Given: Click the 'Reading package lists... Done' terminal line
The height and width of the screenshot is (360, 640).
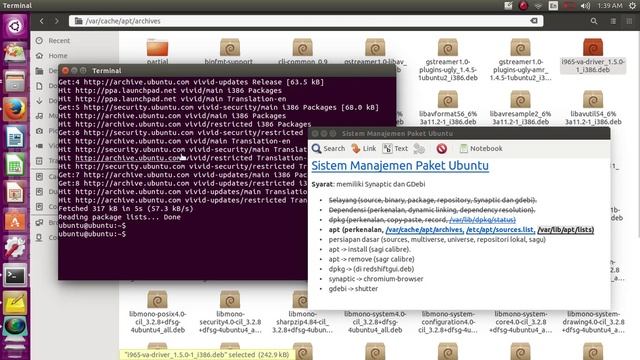Looking at the screenshot, I should click(119, 217).
